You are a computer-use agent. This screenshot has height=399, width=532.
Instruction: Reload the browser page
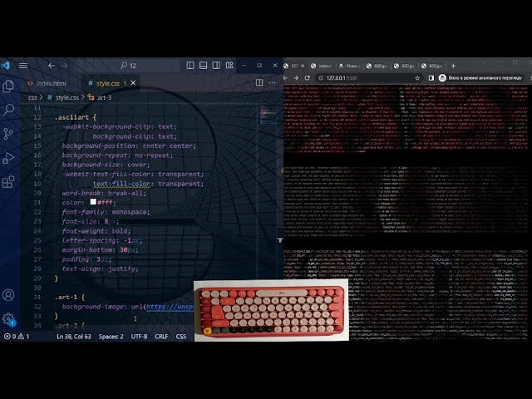pyautogui.click(x=307, y=78)
